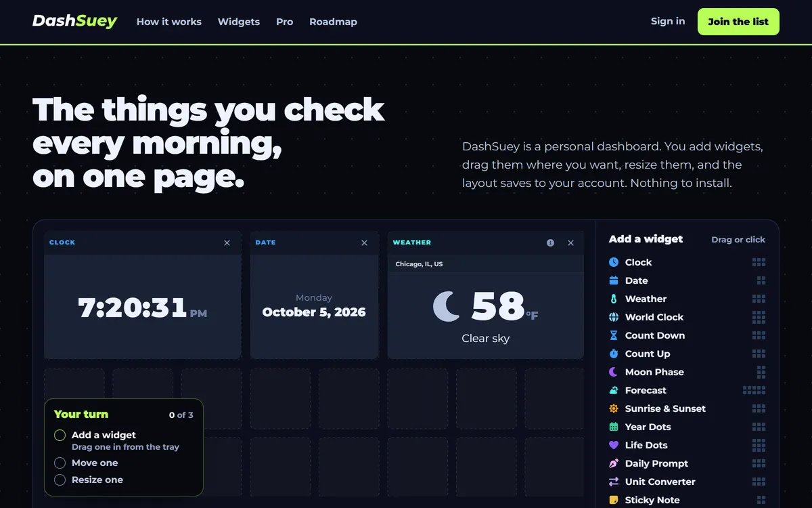The image size is (812, 508).
Task: Close the Clock widget
Action: coord(227,242)
